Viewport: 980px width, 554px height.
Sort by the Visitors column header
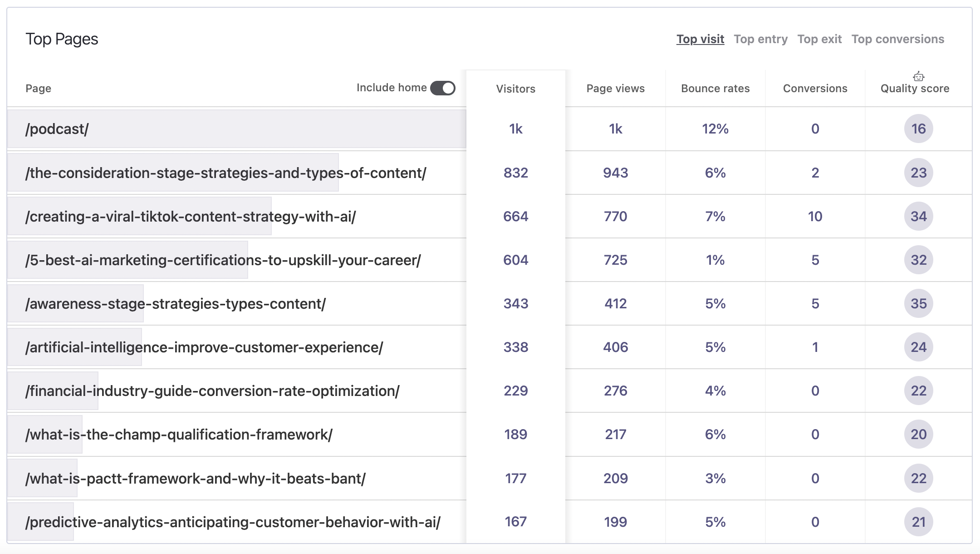coord(515,89)
